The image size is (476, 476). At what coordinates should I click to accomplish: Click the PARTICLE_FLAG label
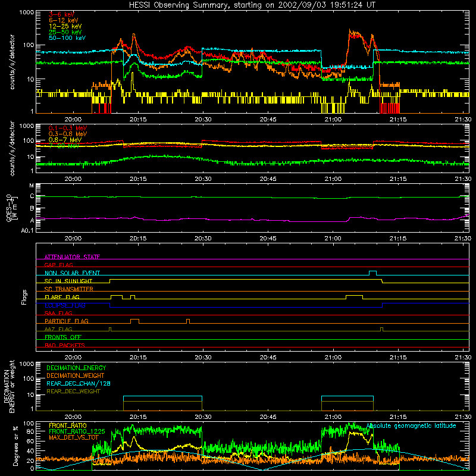67,321
